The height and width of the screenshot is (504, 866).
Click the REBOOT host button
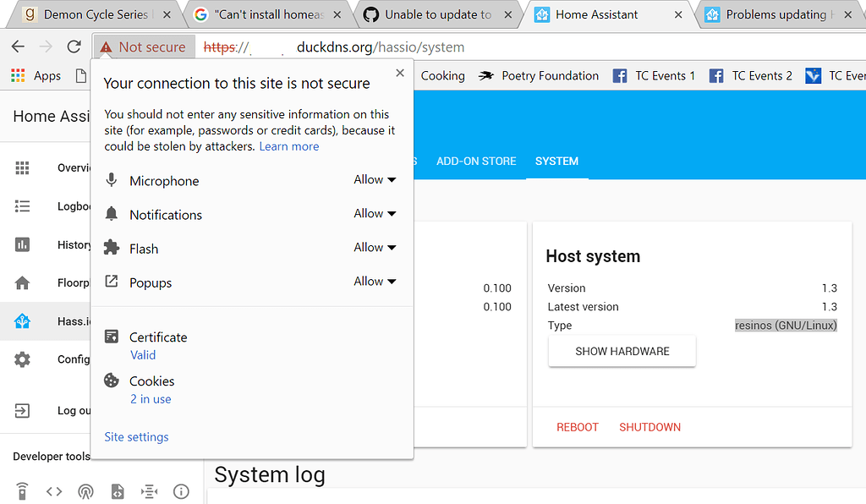[x=578, y=427]
